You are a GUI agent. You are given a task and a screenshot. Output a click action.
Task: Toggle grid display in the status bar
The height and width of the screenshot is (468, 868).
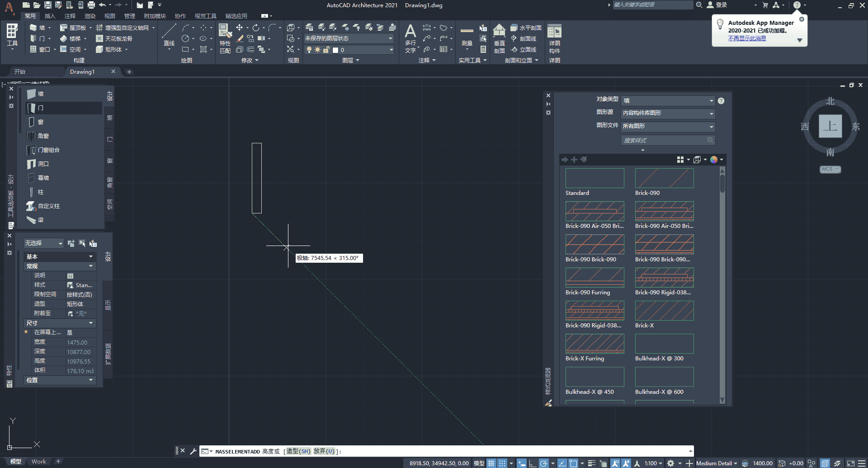491,463
